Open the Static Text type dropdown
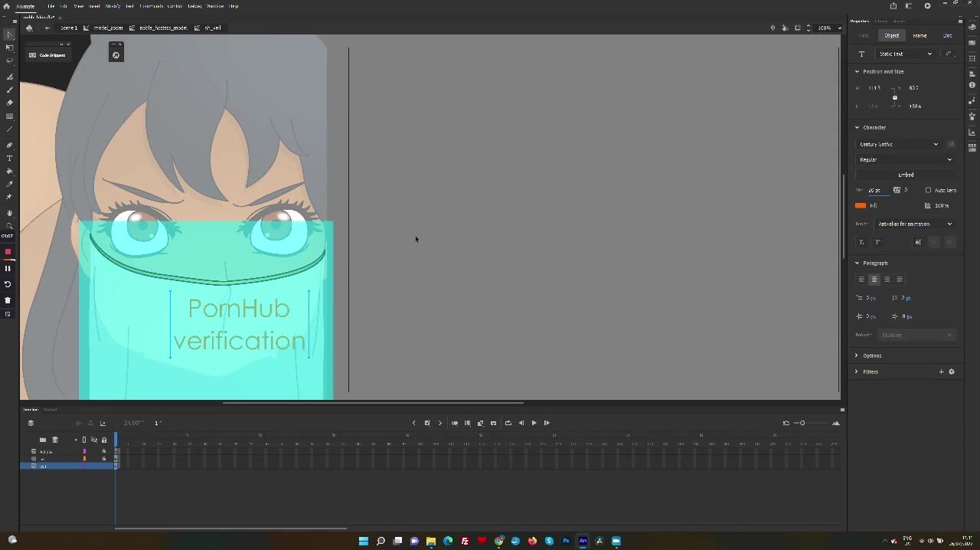Image resolution: width=980 pixels, height=550 pixels. [906, 54]
